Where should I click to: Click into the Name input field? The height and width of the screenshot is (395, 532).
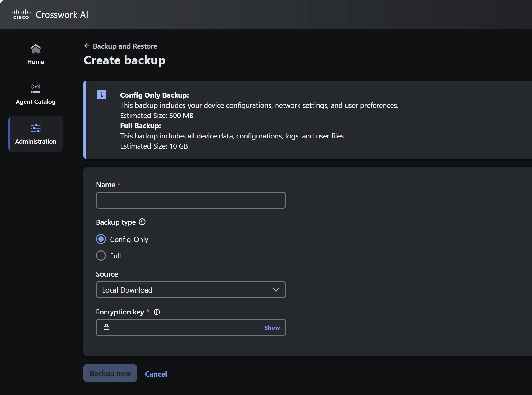(191, 200)
